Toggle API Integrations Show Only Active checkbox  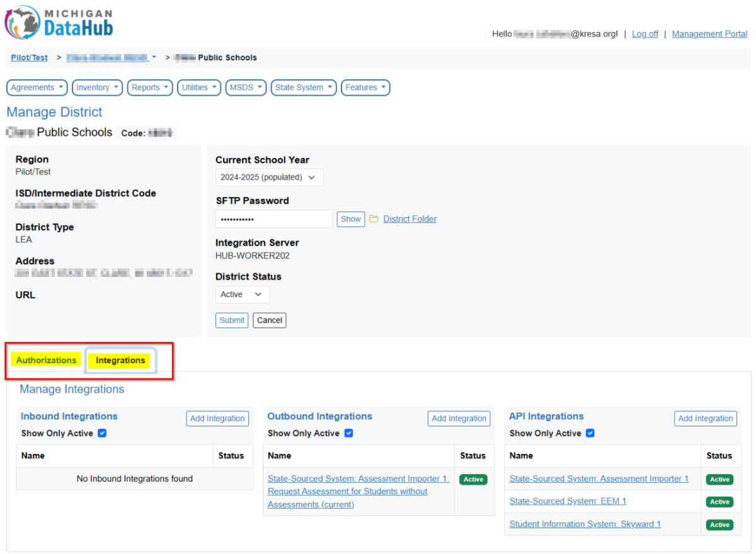[590, 433]
